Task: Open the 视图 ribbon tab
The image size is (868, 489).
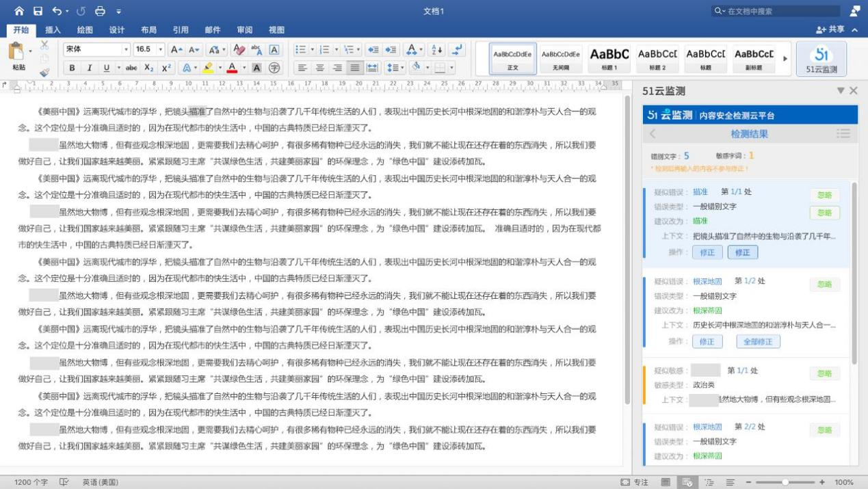Action: [276, 30]
